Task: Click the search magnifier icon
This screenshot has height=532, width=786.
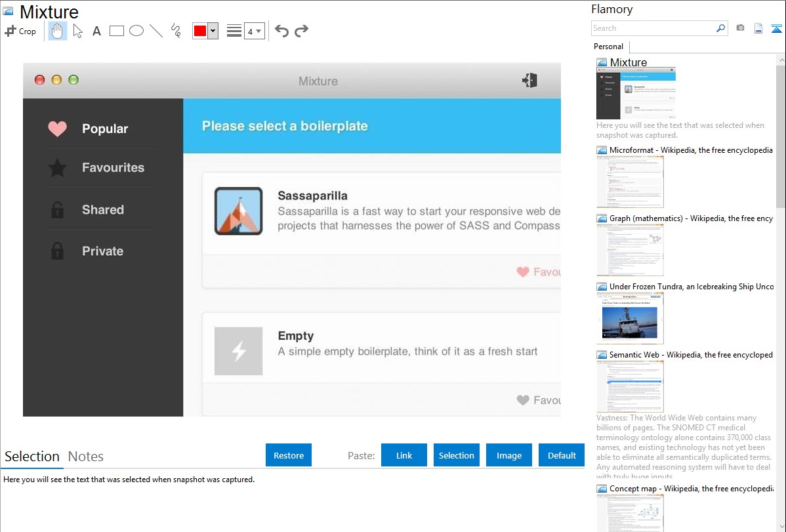Action: click(x=721, y=28)
